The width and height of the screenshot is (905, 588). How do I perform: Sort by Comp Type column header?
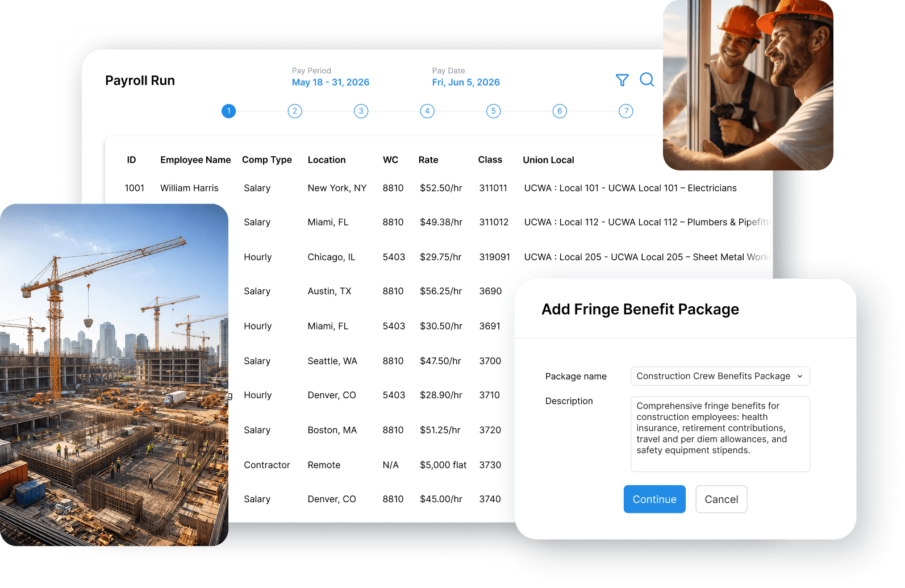pos(267,160)
